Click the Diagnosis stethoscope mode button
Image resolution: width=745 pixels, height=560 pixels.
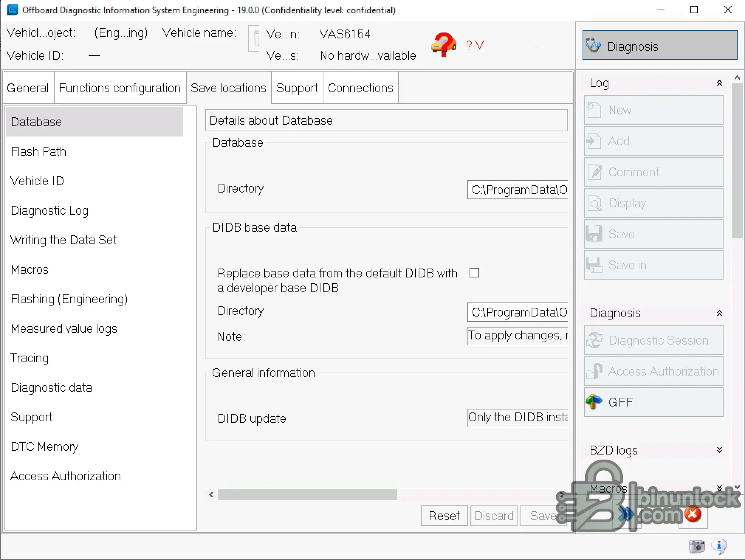[660, 46]
